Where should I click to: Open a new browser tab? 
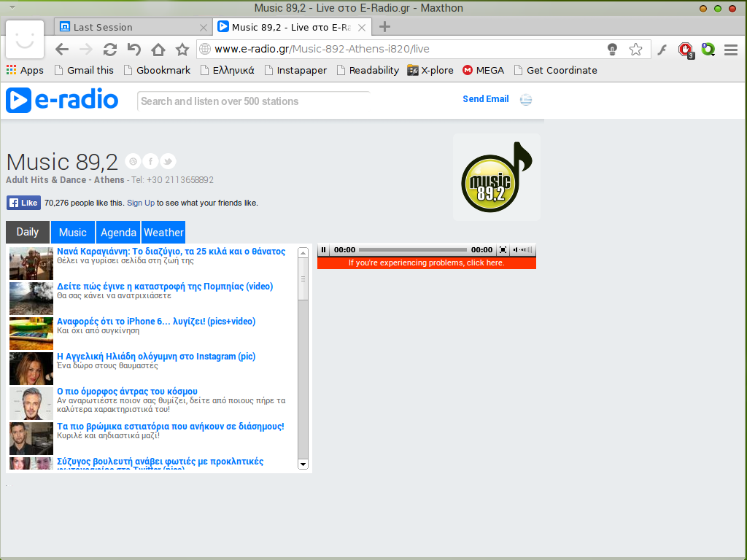[384, 27]
